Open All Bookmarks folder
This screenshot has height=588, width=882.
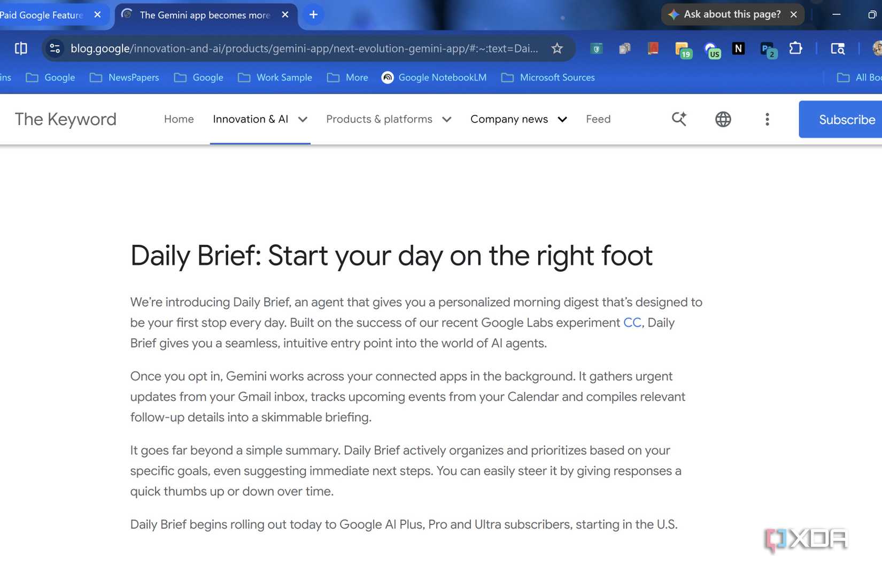tap(859, 78)
